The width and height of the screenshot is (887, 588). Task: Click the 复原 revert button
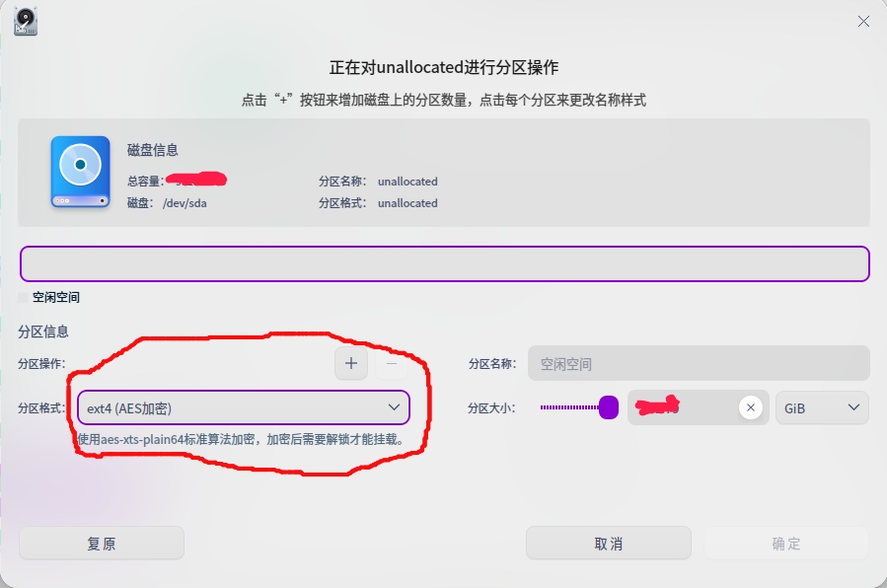(102, 544)
